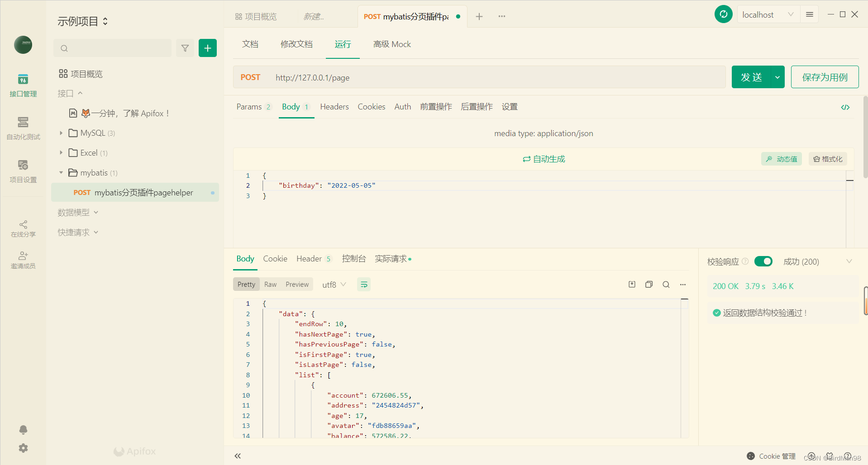This screenshot has width=868, height=465.
Task: Open the 自动化测试 sidebar section
Action: 23,128
